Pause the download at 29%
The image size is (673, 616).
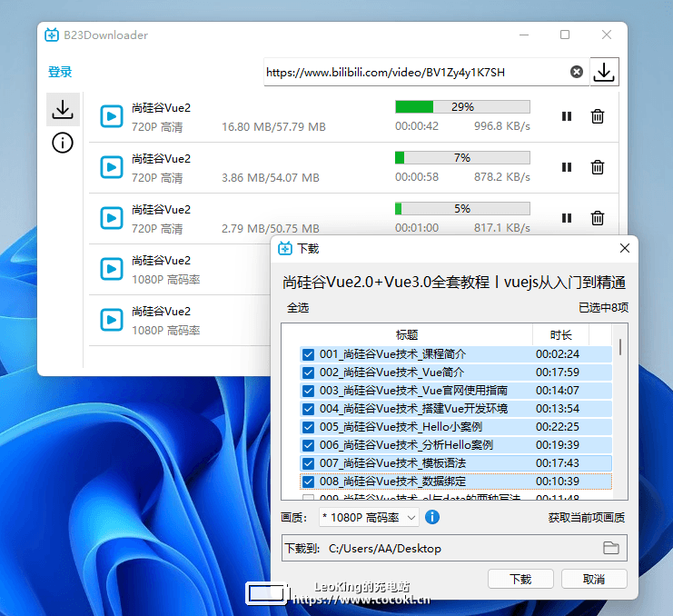click(567, 116)
